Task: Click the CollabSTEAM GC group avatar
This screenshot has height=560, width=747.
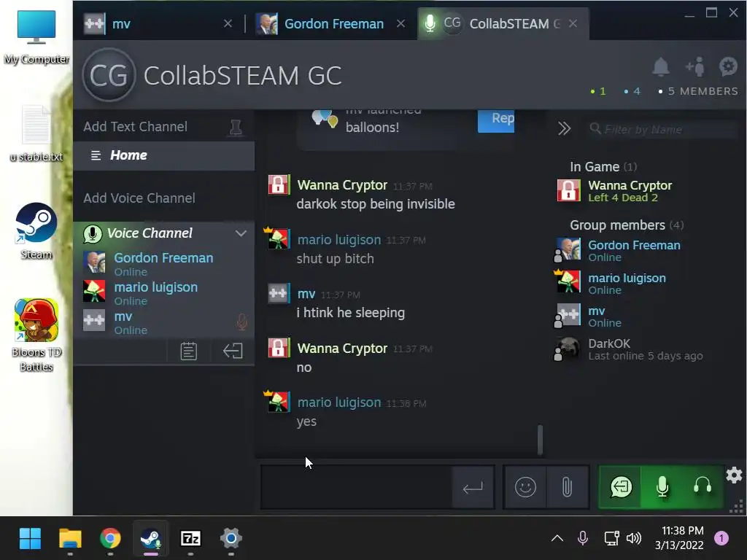Action: coord(109,75)
